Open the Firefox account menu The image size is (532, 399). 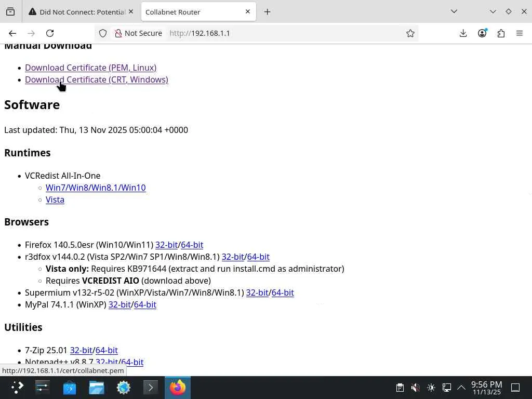tap(482, 33)
